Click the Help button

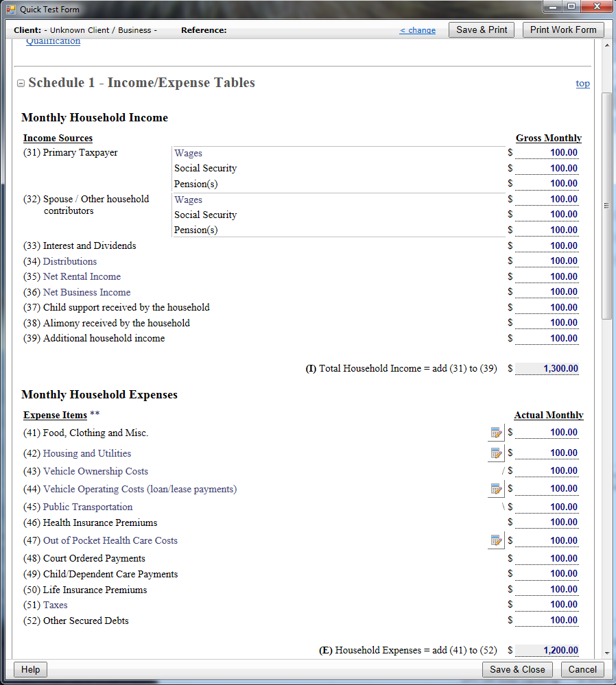(31, 669)
